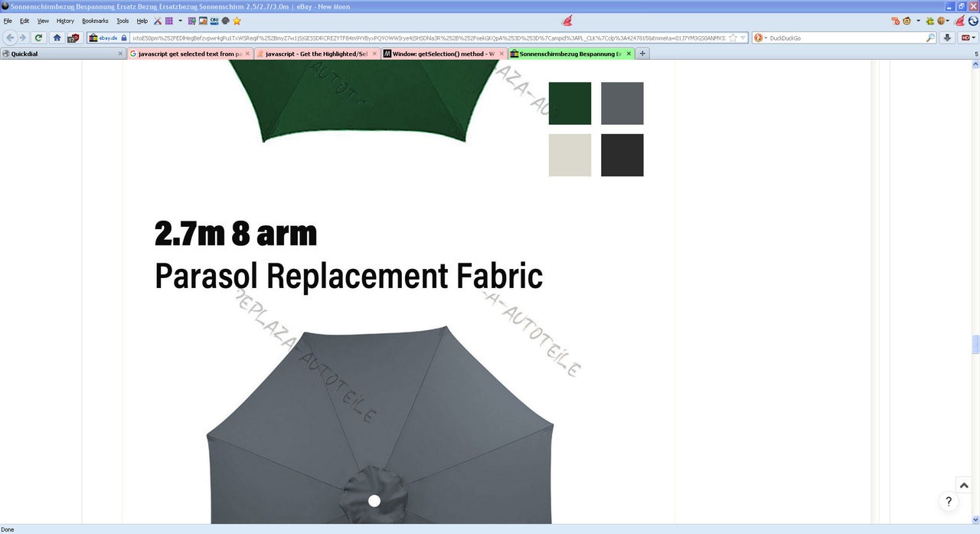This screenshot has width=980, height=534.
Task: Click 'Parasol Replacement Fabric' heading text
Action: (x=348, y=276)
